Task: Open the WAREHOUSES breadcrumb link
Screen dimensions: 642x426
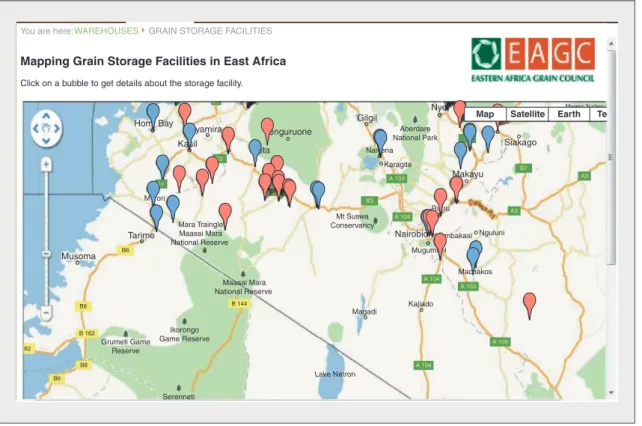Action: click(x=106, y=31)
